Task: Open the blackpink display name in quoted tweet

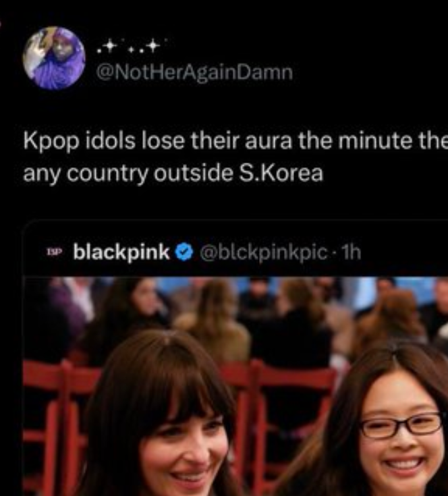Action: (x=121, y=252)
